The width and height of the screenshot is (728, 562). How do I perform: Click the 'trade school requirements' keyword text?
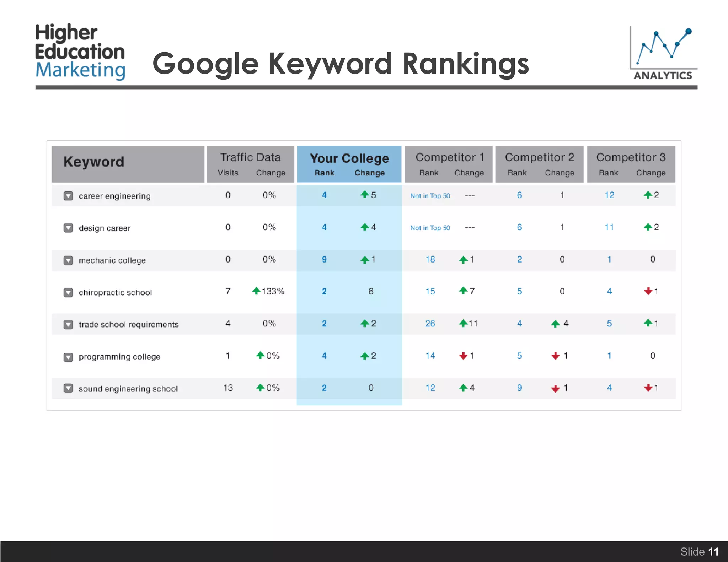pyautogui.click(x=129, y=325)
